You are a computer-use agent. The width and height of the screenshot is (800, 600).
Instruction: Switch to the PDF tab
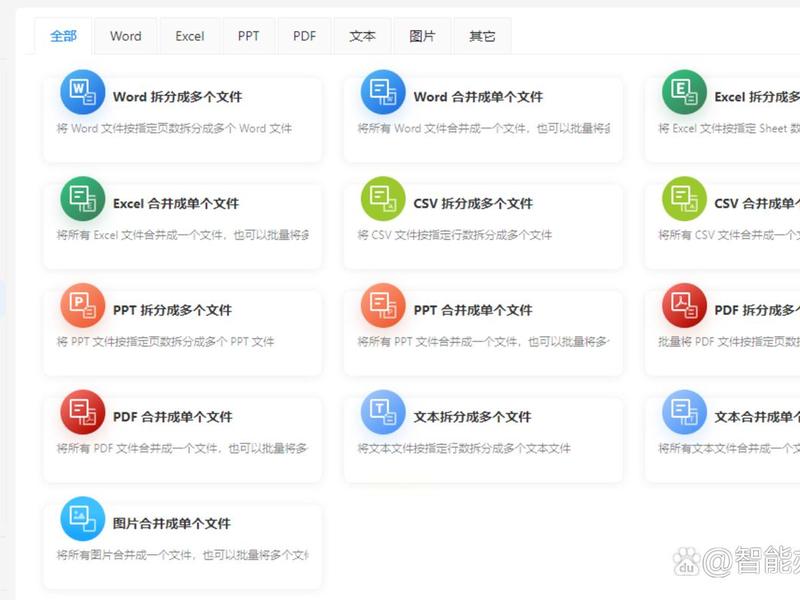point(305,36)
